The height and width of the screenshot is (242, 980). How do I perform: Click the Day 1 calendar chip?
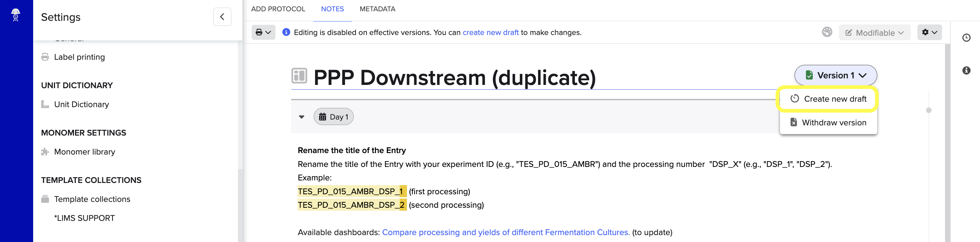pyautogui.click(x=333, y=117)
